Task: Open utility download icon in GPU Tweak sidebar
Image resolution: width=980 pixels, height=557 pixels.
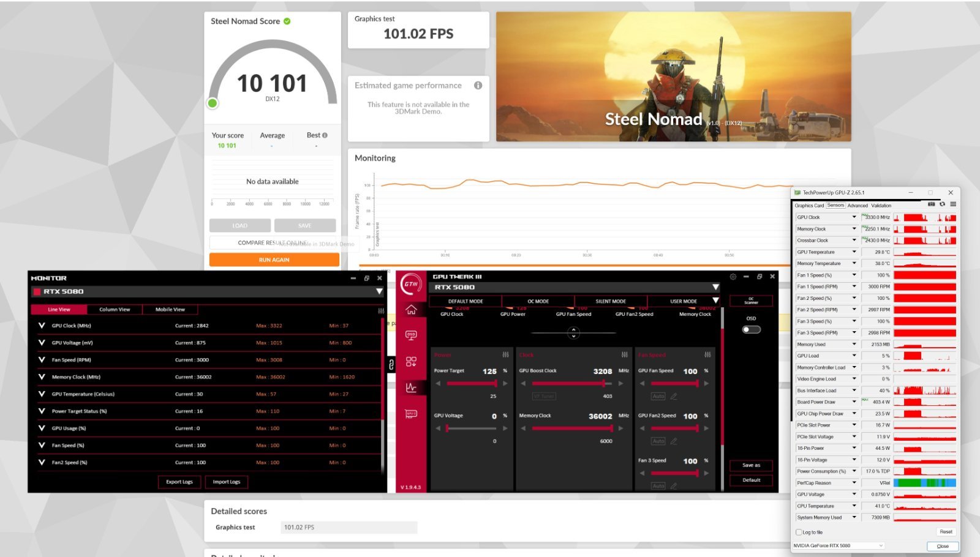Action: (x=411, y=362)
